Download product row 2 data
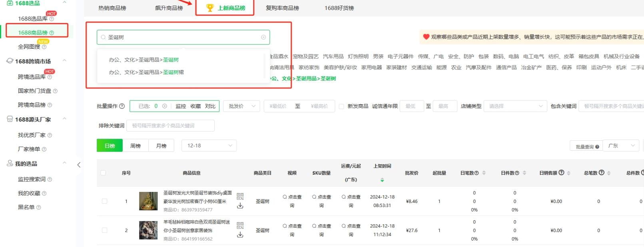This screenshot has height=247, width=644. 240,235
